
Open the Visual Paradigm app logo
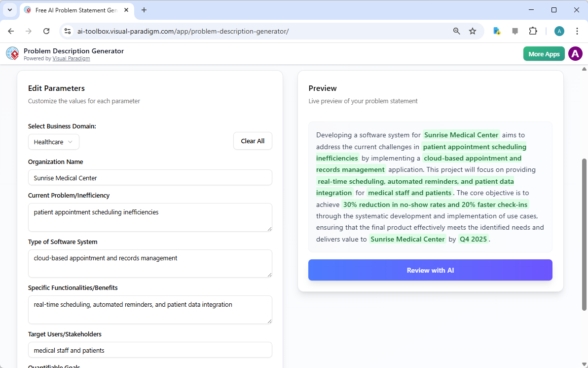12,53
